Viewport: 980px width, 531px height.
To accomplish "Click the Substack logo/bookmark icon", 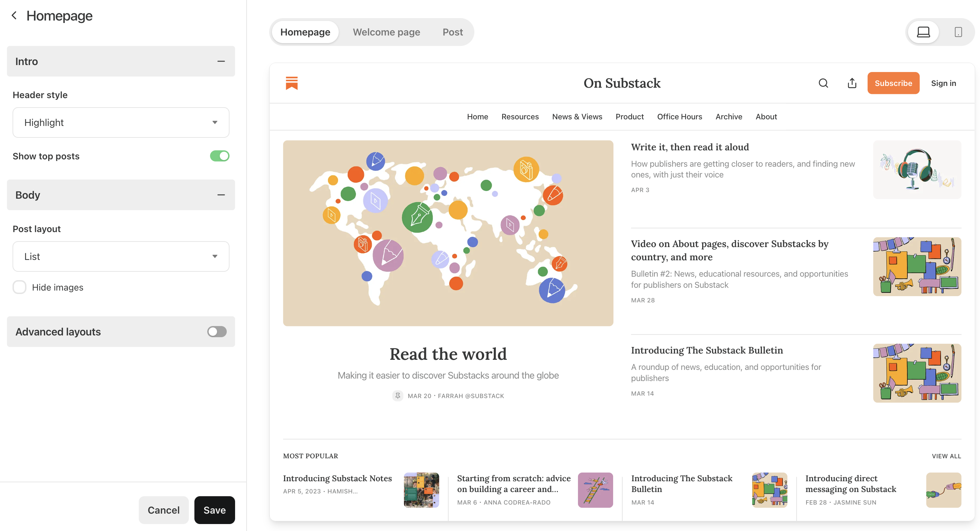I will [x=292, y=83].
